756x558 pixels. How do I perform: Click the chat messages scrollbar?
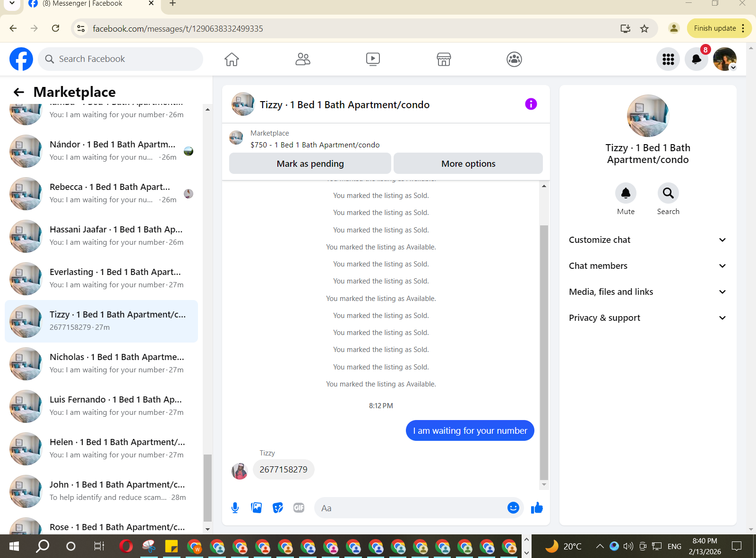(544, 352)
